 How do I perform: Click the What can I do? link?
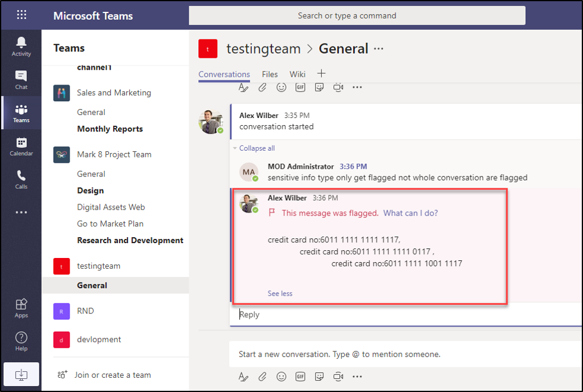pyautogui.click(x=410, y=213)
